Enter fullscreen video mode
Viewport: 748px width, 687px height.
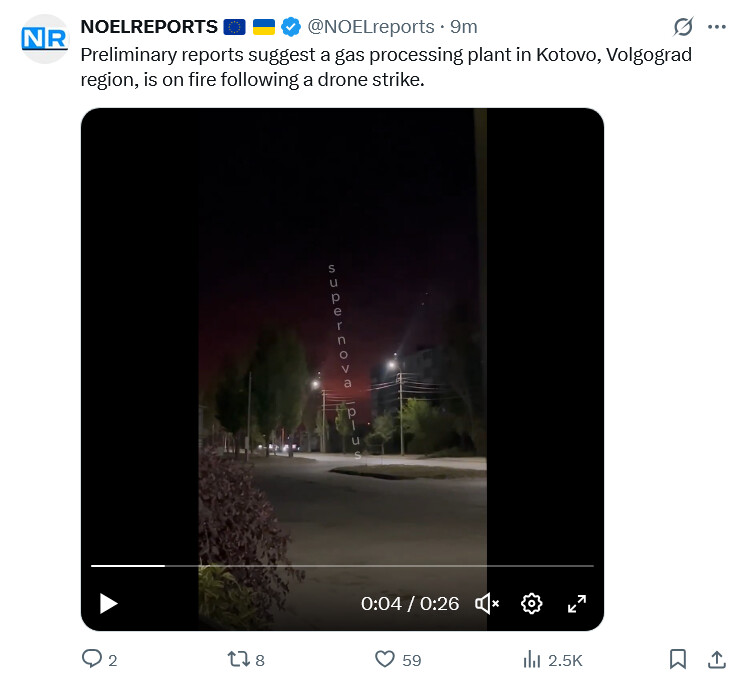577,603
